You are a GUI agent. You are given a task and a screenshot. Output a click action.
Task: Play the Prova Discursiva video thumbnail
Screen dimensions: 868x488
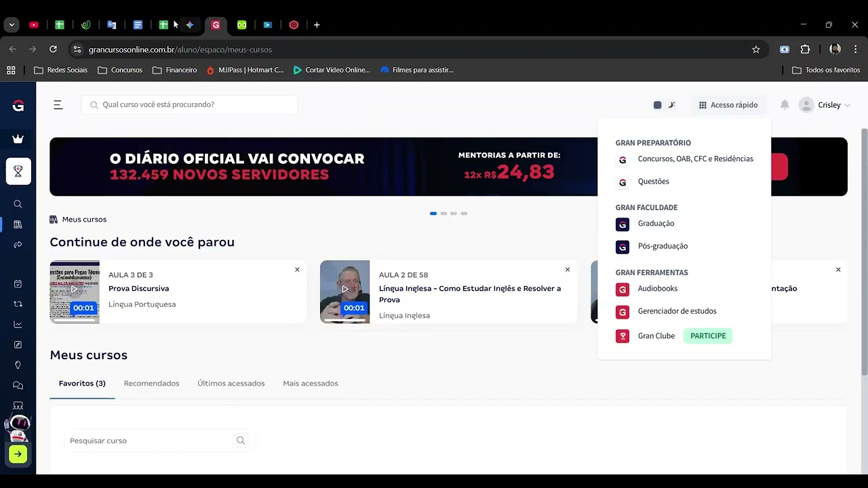point(75,291)
